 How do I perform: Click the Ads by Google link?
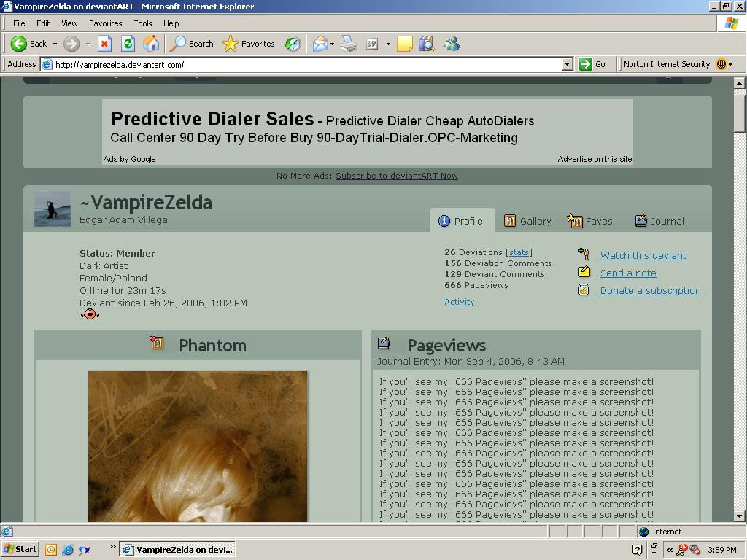(130, 159)
